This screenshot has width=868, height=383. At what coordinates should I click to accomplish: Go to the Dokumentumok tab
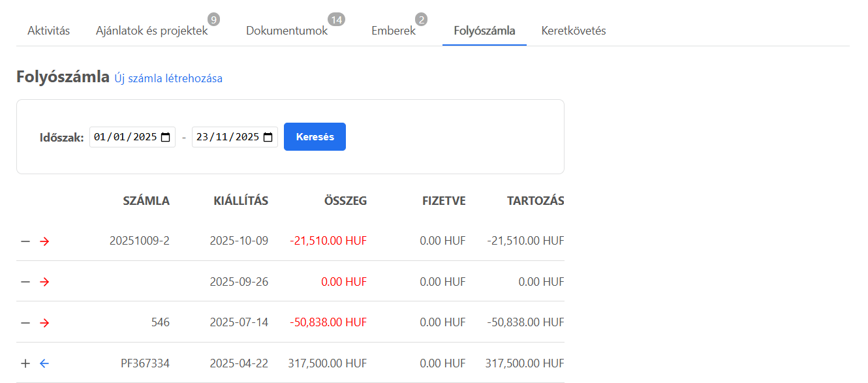click(287, 31)
